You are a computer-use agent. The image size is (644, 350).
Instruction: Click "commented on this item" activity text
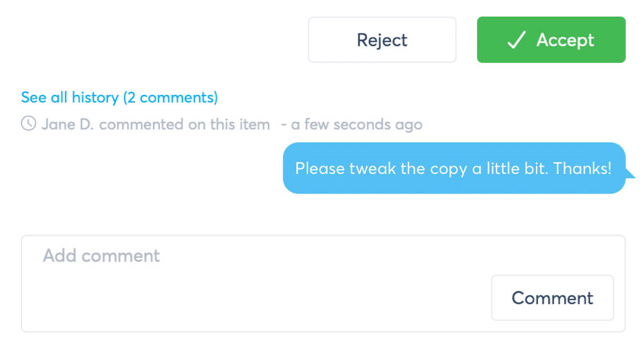pos(184,124)
